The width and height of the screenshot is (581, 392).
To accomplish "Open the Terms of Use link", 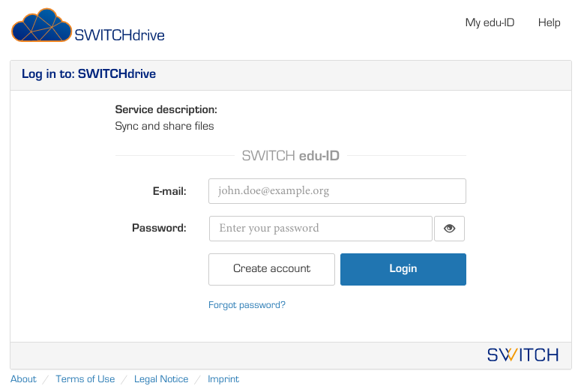I will tap(85, 379).
